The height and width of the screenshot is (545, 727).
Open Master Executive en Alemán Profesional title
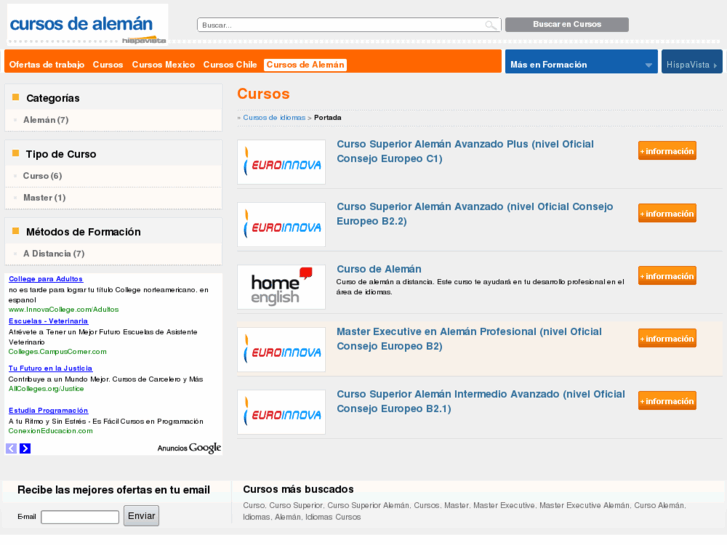coord(469,339)
